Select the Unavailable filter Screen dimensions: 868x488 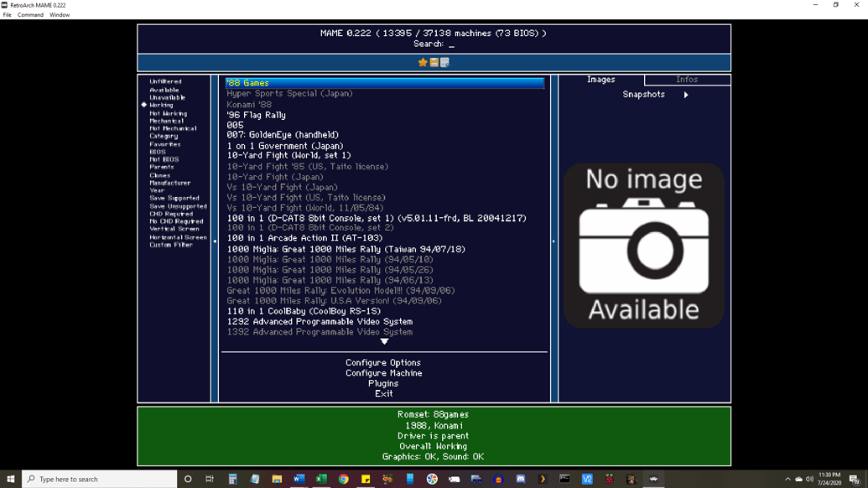pyautogui.click(x=167, y=97)
